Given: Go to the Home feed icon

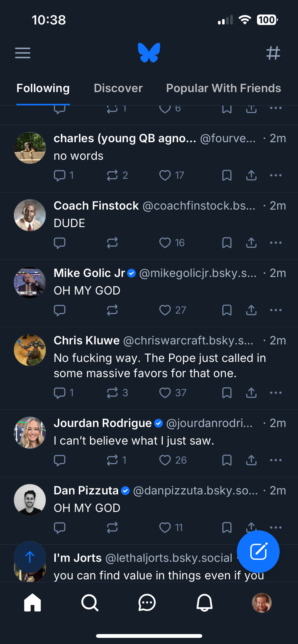Looking at the screenshot, I should click(x=33, y=602).
